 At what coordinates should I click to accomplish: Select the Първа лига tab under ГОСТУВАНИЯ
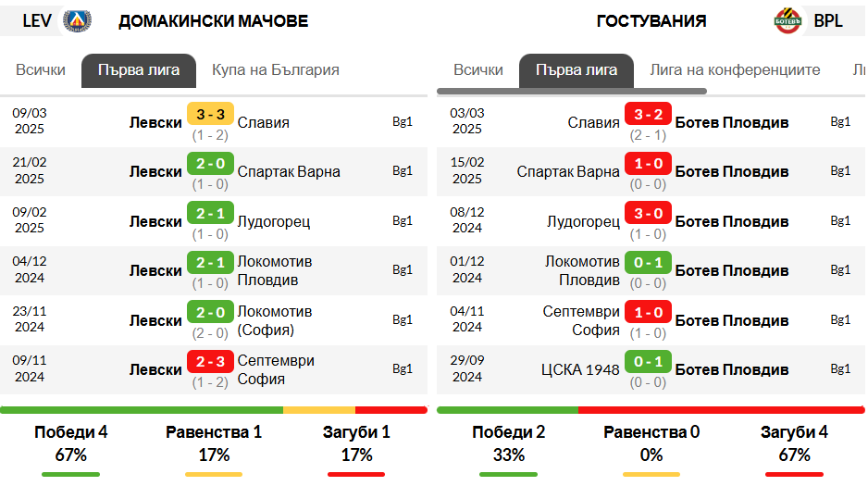(x=577, y=70)
